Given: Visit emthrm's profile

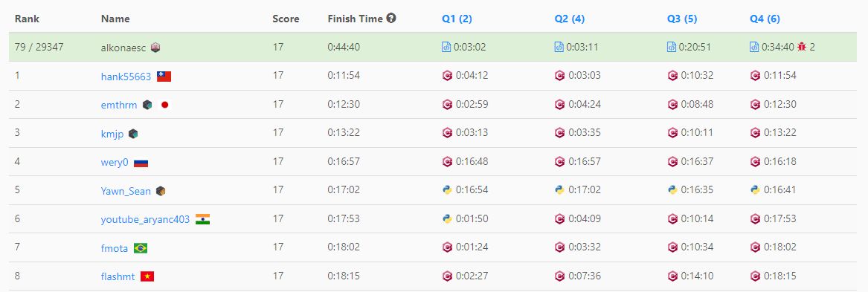Looking at the screenshot, I should [119, 105].
